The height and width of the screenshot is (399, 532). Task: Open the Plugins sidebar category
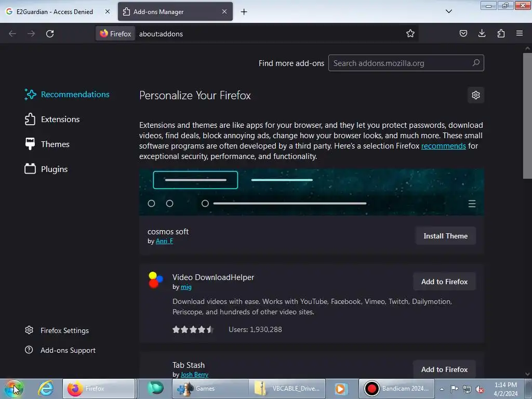46,169
